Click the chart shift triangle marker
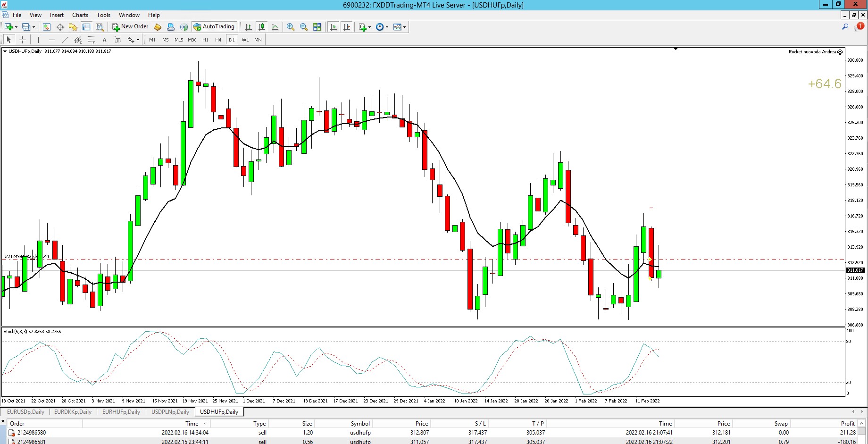This screenshot has width=868, height=444. (676, 49)
